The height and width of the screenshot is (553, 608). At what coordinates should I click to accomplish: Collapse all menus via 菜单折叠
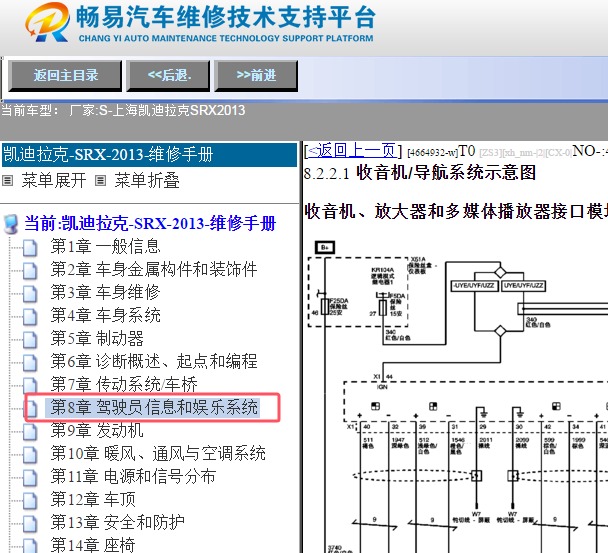tap(147, 181)
